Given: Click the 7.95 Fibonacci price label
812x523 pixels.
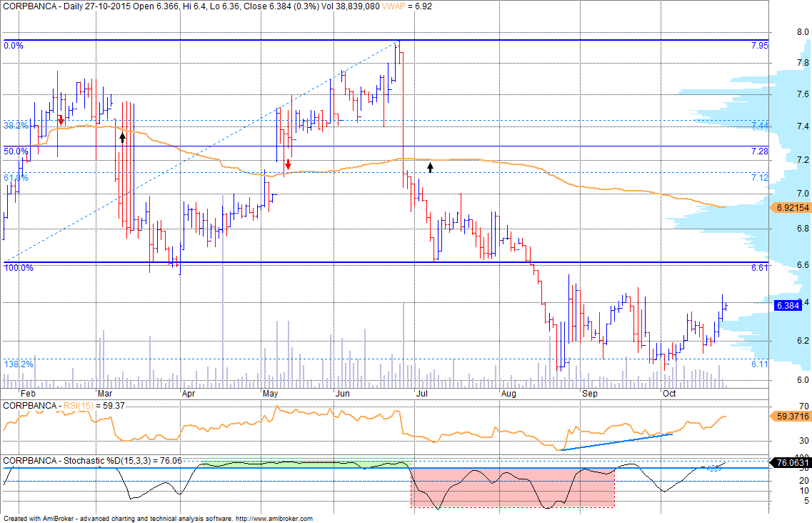Looking at the screenshot, I should coord(760,46).
